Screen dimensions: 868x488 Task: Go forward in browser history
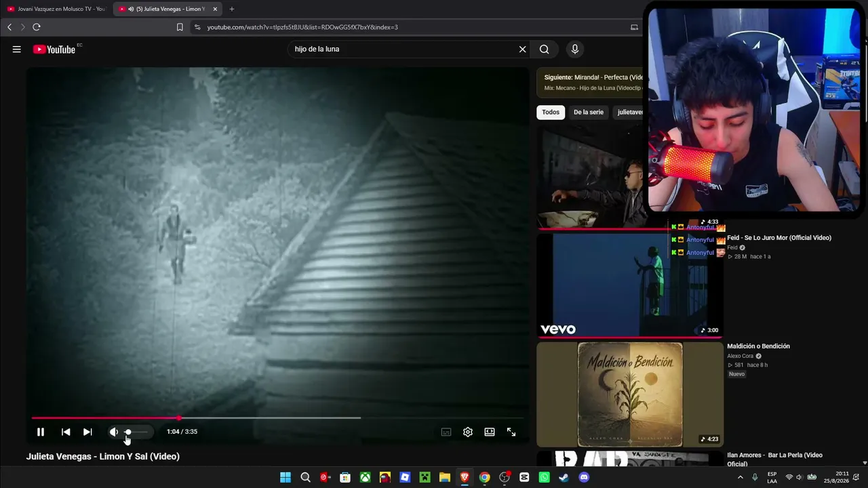[x=22, y=27]
